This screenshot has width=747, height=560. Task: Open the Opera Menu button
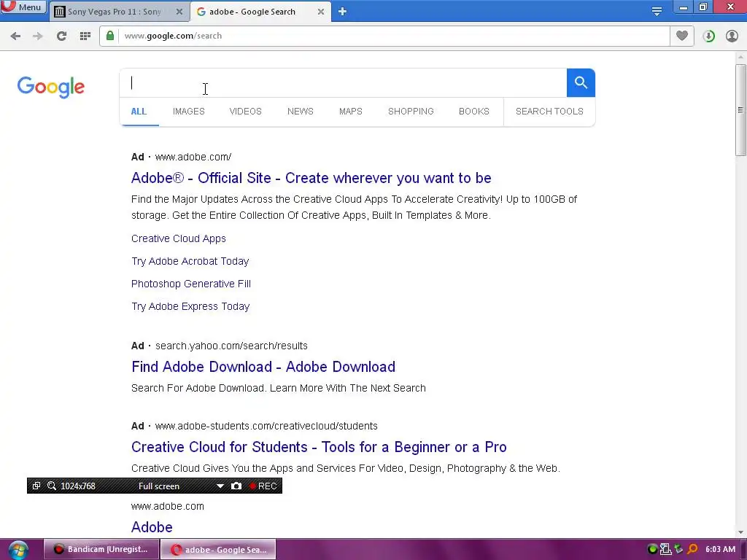(23, 7)
